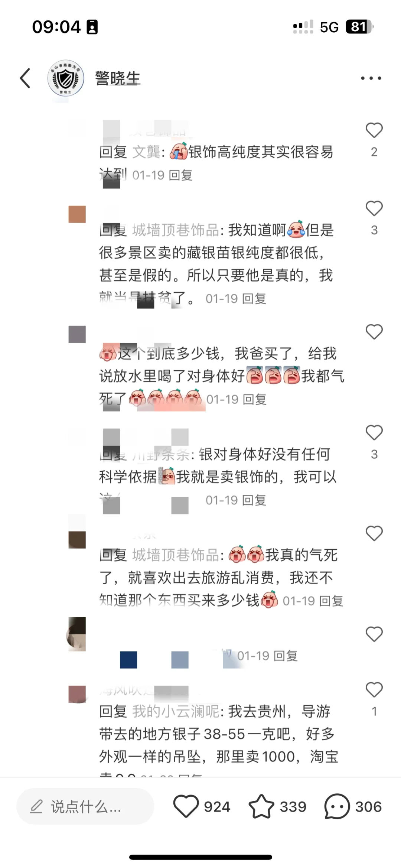Tap the back arrow icon
Viewport: 401px width, 868px height.
tap(25, 78)
